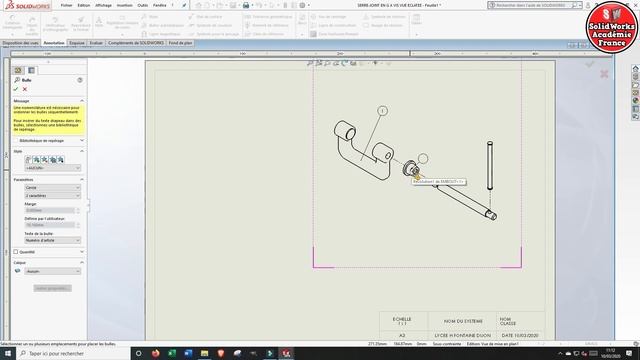Click the vertical pin part in the exploded view

point(490,165)
